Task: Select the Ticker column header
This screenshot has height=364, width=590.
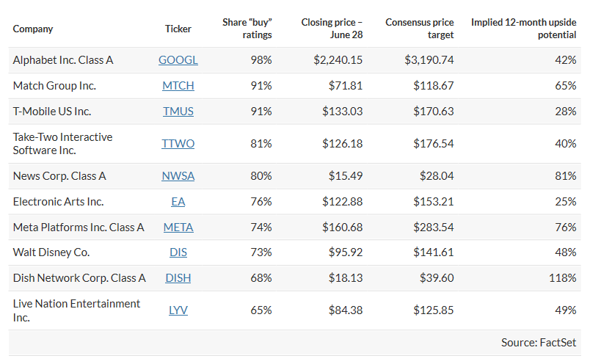Action: [178, 29]
